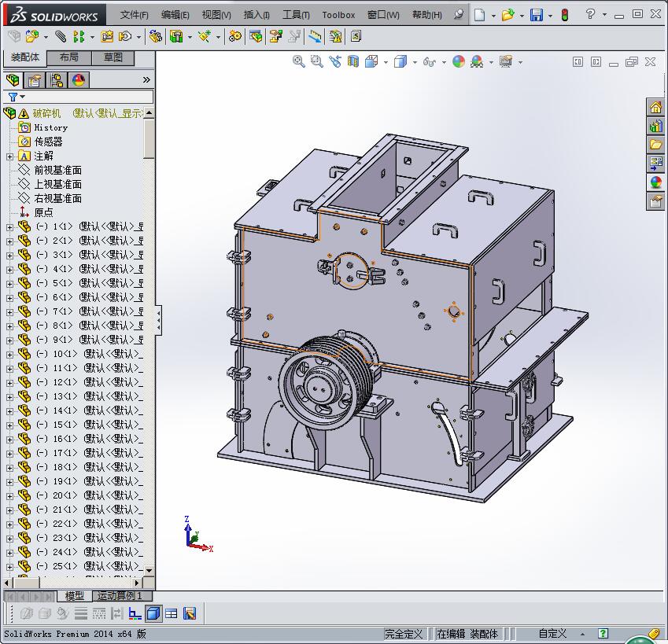The image size is (668, 644).
Task: Click the Instant3D icon at toolbar end
Action: coord(356,37)
